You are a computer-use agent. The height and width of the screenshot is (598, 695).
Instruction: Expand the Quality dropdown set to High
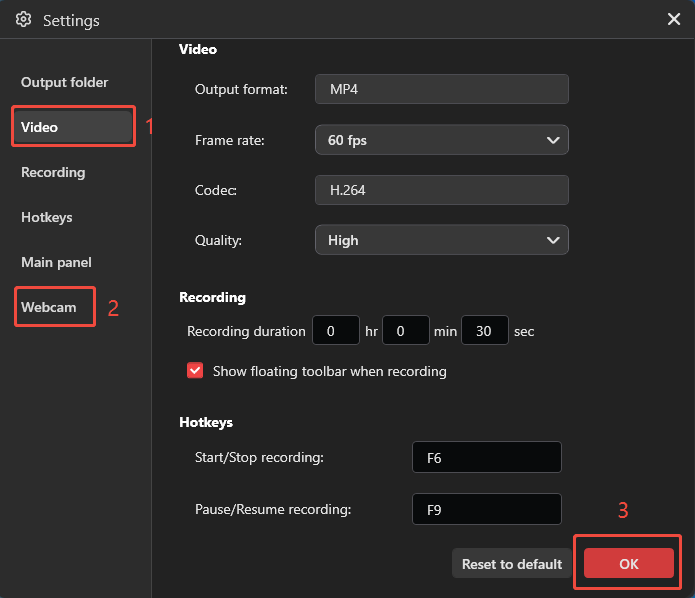441,240
